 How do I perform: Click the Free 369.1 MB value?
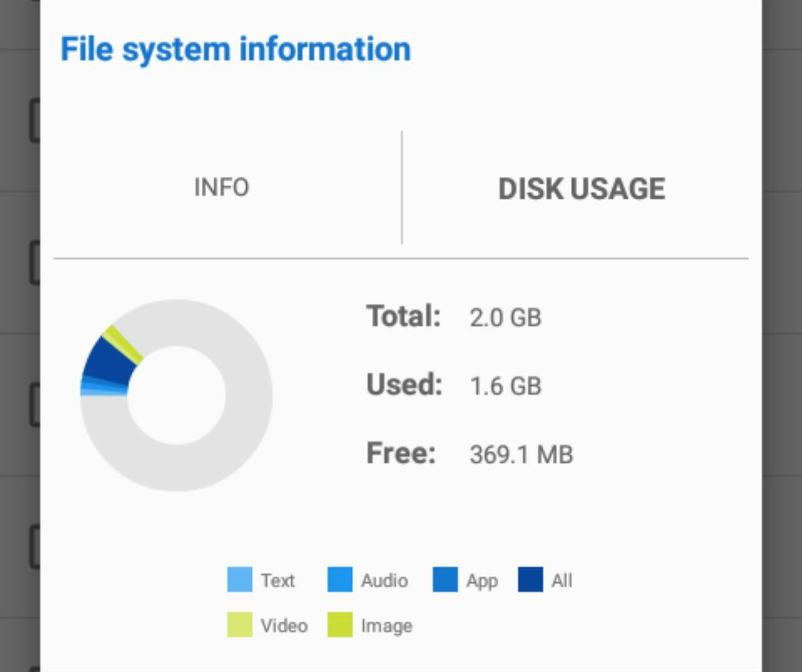[x=521, y=454]
